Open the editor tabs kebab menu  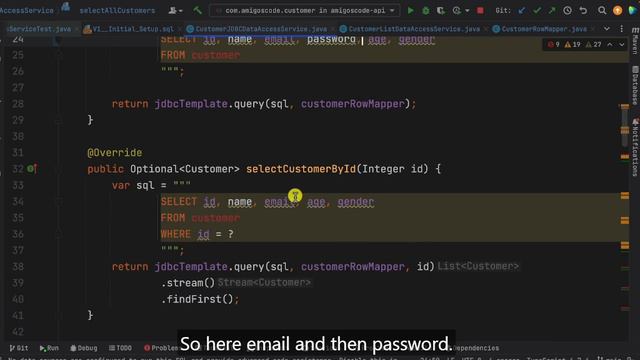click(x=622, y=29)
